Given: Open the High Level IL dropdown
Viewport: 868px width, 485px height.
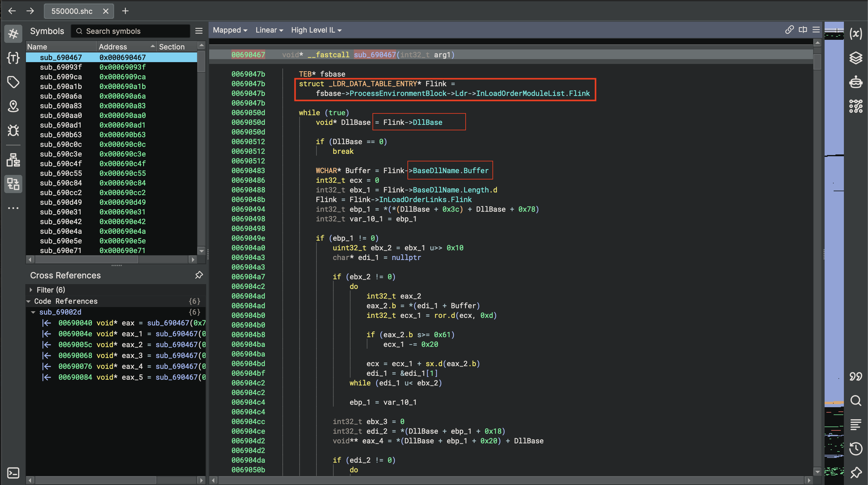Looking at the screenshot, I should [316, 30].
